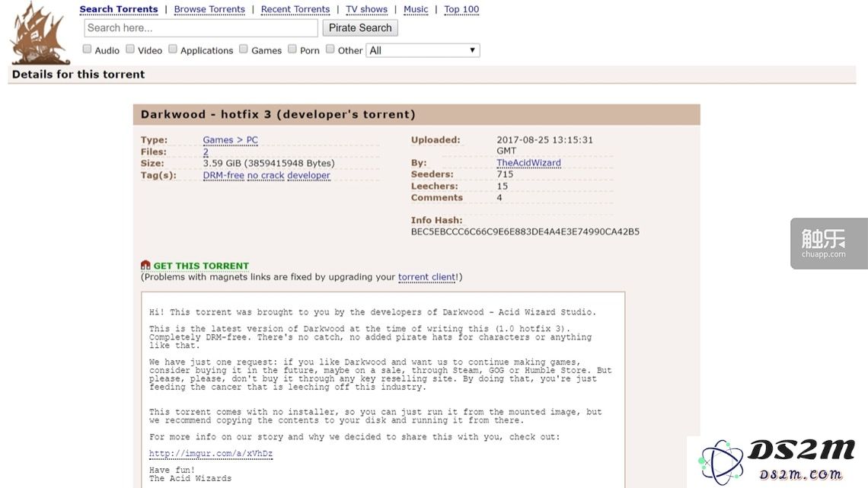Click the 'Details for this torrent' heading
868x488 pixels.
78,74
